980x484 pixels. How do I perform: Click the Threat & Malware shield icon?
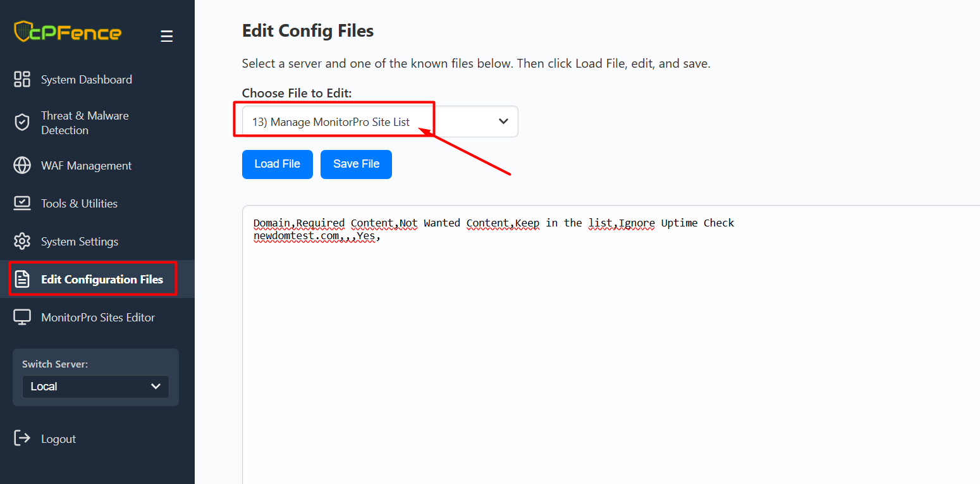[22, 123]
